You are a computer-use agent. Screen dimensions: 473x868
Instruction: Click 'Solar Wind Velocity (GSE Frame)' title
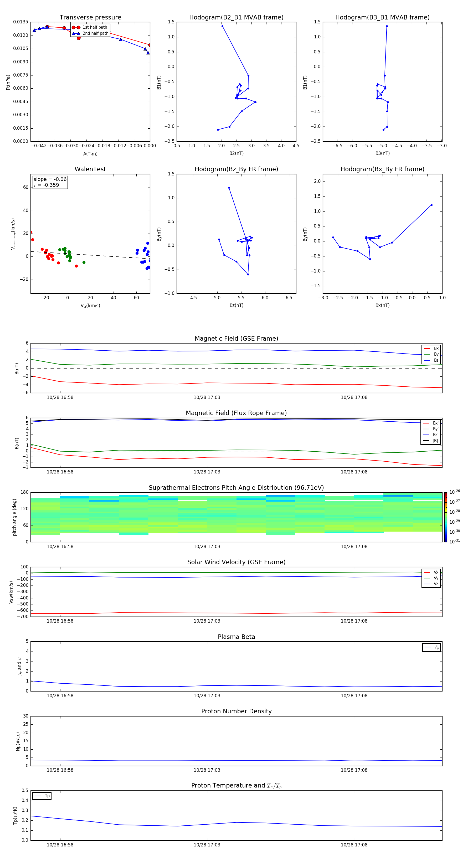[x=236, y=562]
